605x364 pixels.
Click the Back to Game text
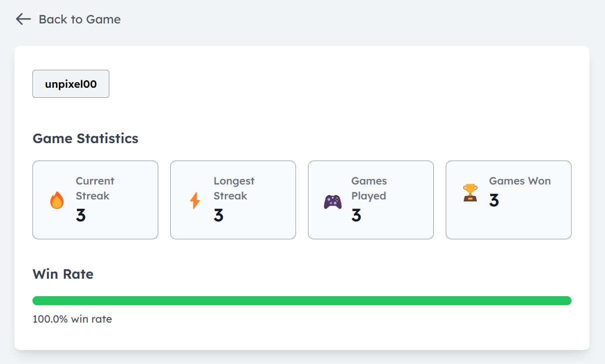79,19
